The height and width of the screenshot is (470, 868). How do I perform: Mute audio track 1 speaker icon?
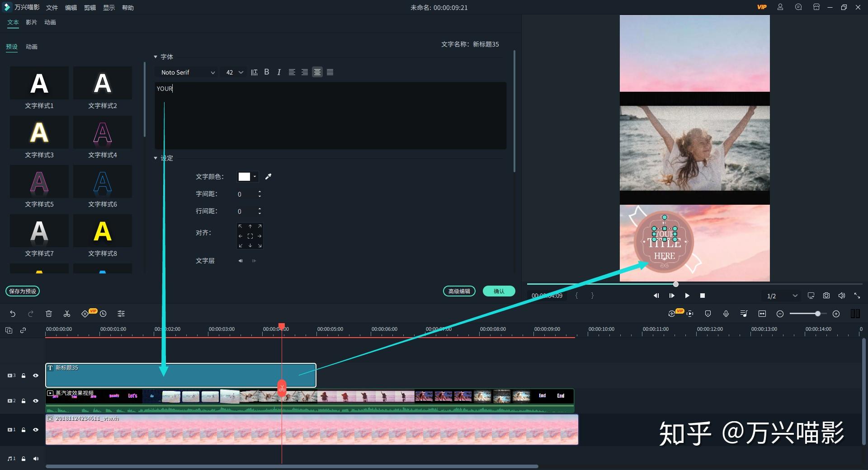coord(36,459)
